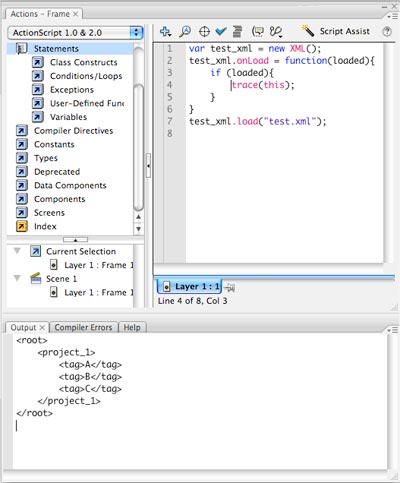Click toolbox scrollbar down arrow
The width and height of the screenshot is (400, 483).
click(138, 229)
